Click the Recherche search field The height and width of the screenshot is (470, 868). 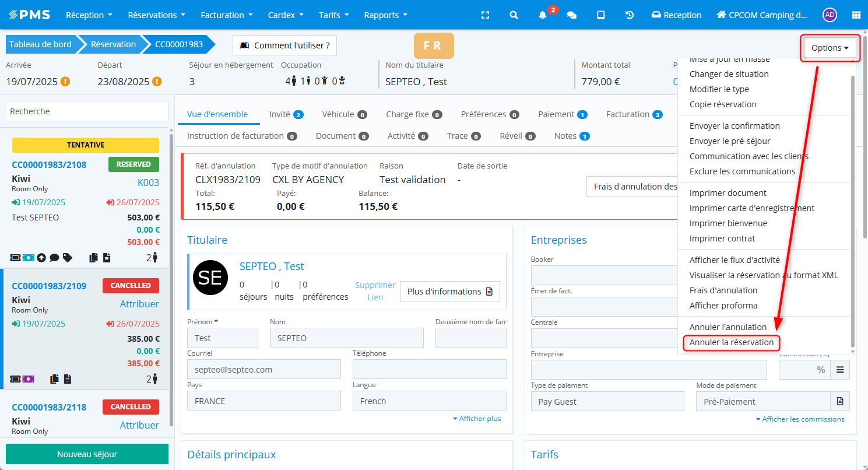point(87,111)
